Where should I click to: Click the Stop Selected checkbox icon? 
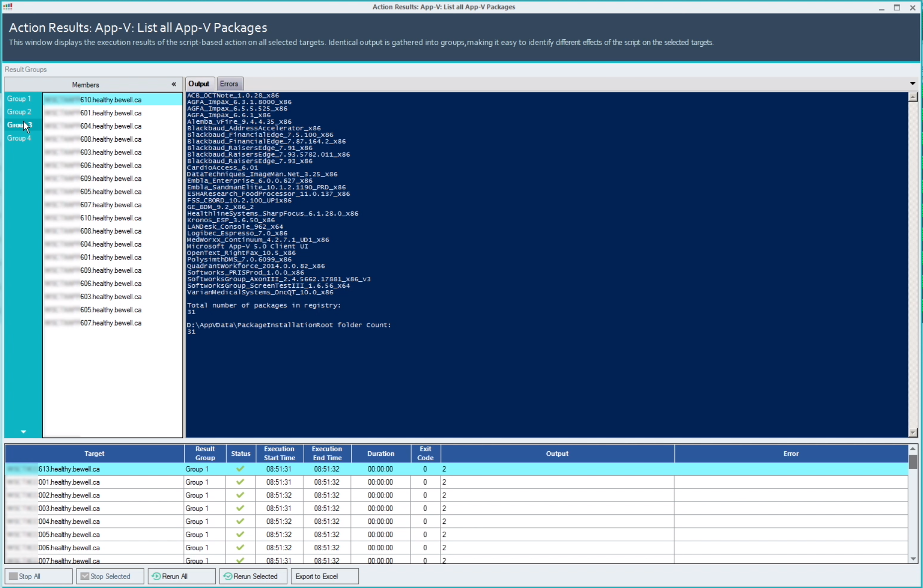(x=85, y=576)
